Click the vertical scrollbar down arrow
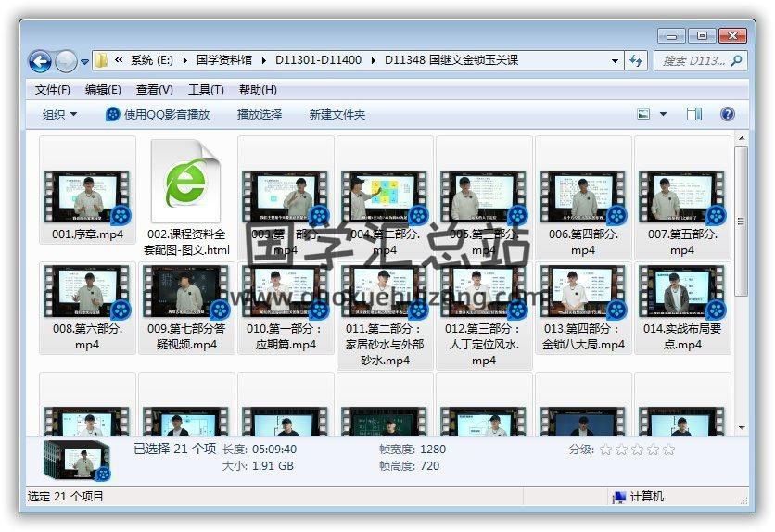Screen dimensions: 775x532 pyautogui.click(x=741, y=427)
